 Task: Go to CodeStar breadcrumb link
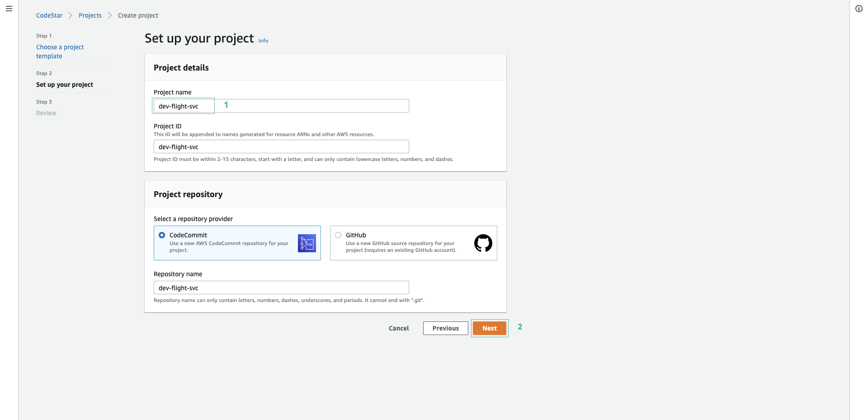(x=49, y=15)
